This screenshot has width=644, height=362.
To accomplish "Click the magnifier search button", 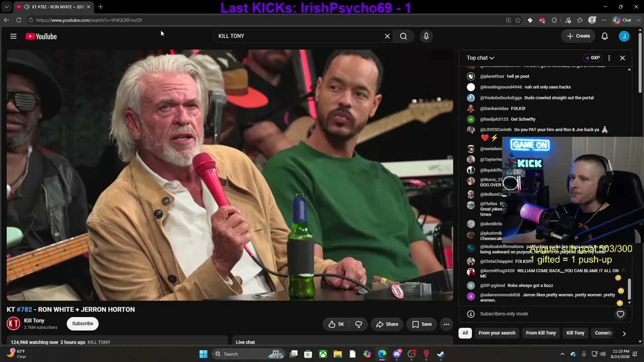I will [x=404, y=36].
